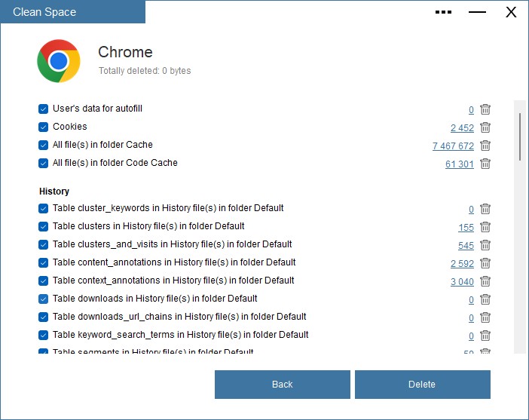Viewport: 529px width, 420px height.
Task: Go Back to previous screen
Action: pyautogui.click(x=282, y=385)
